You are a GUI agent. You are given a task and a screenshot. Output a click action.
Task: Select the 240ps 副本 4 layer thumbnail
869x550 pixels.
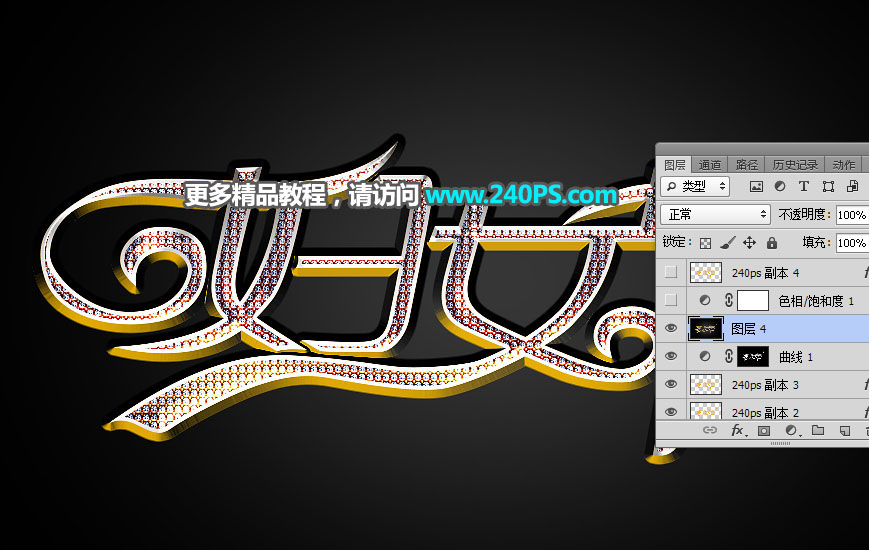706,272
